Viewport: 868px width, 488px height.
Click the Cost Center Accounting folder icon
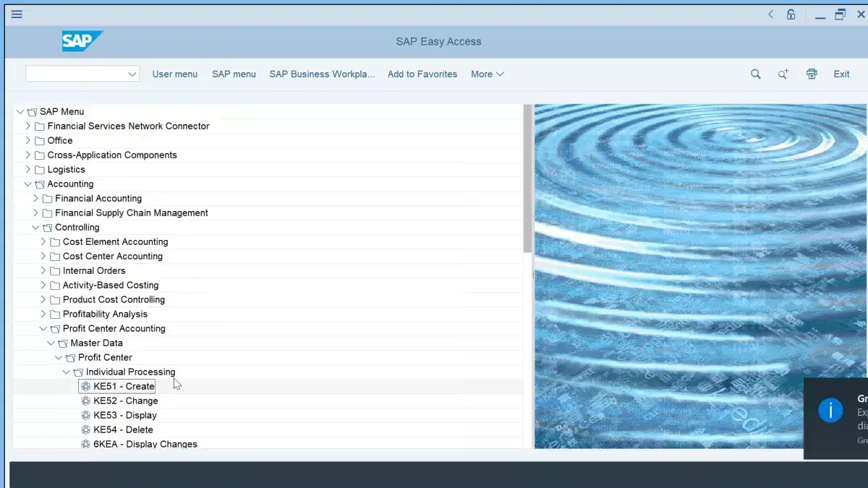(55, 256)
